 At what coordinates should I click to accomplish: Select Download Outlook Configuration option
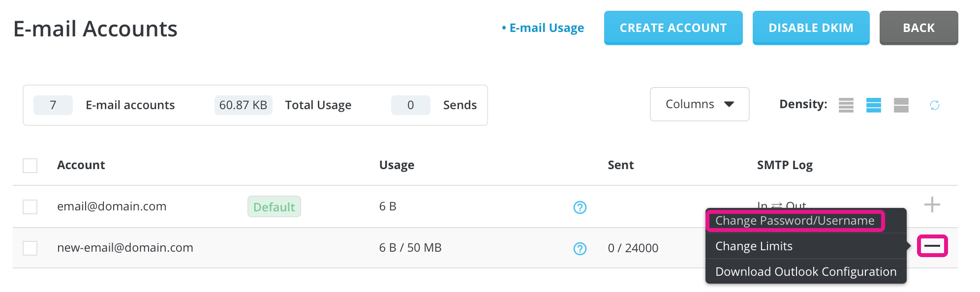click(806, 272)
